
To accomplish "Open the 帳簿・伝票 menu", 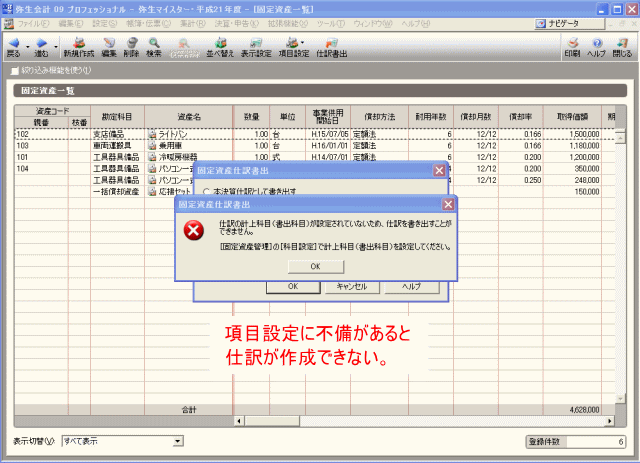I will pos(149,24).
